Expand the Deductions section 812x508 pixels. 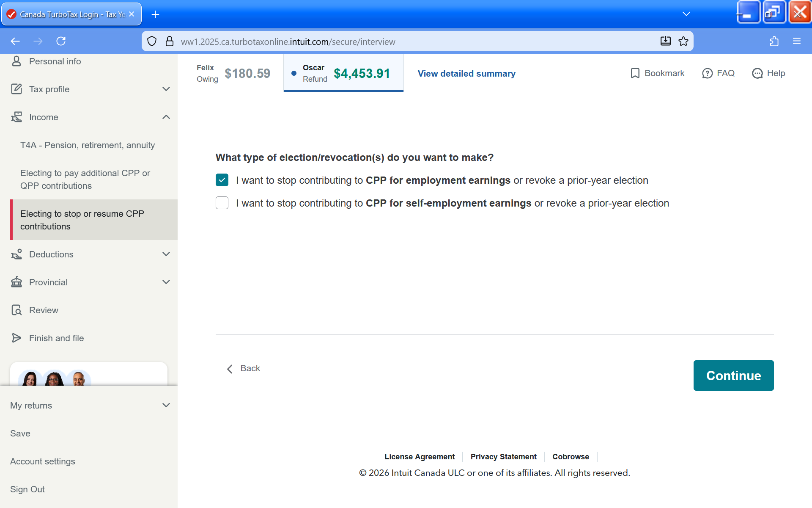pyautogui.click(x=166, y=254)
